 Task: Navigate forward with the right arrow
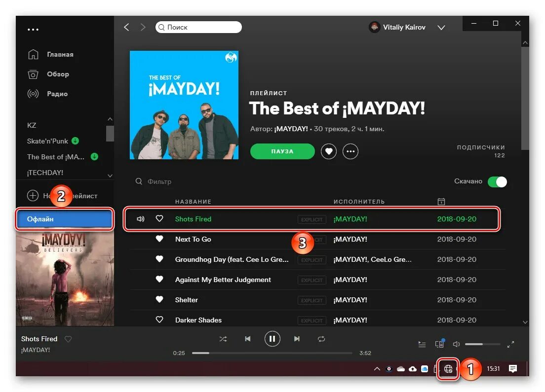(143, 27)
